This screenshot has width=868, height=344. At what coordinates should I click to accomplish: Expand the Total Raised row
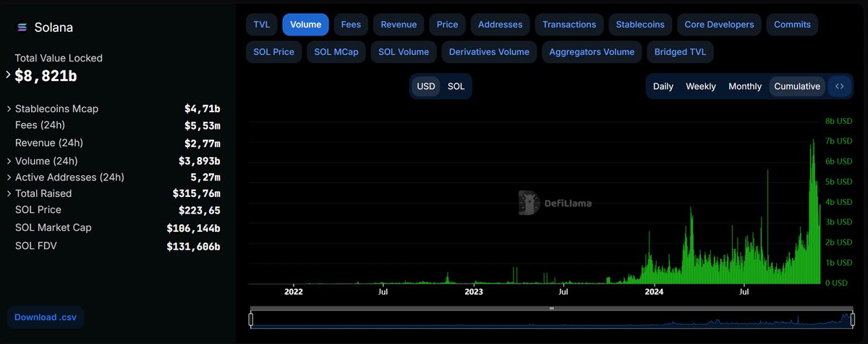click(x=9, y=193)
